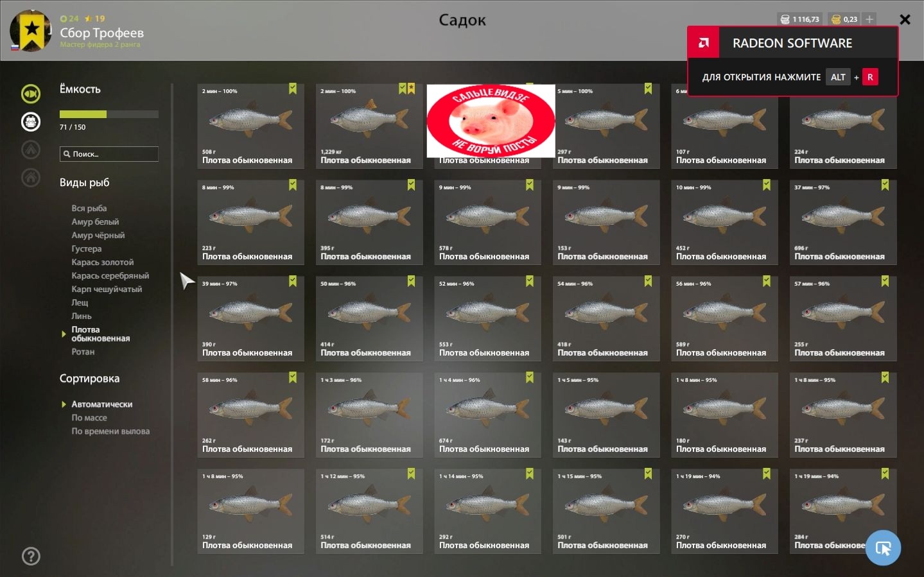Click the Поиск search field

(109, 154)
